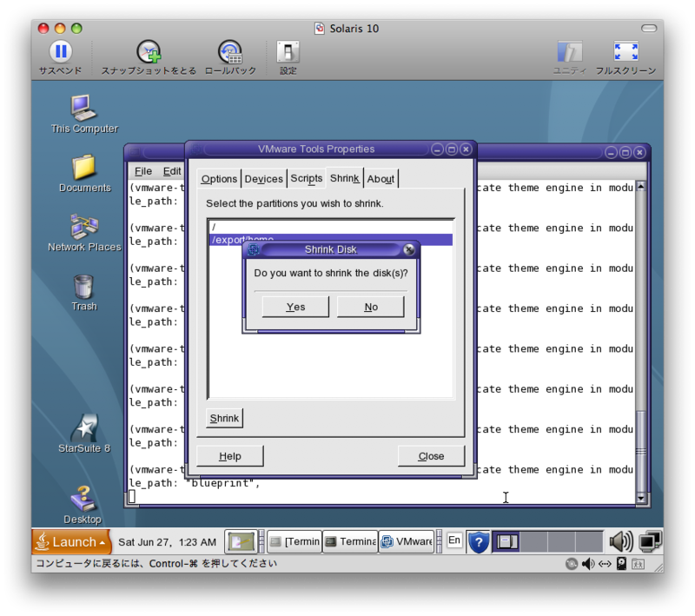Switch to the Devices tab

[263, 179]
